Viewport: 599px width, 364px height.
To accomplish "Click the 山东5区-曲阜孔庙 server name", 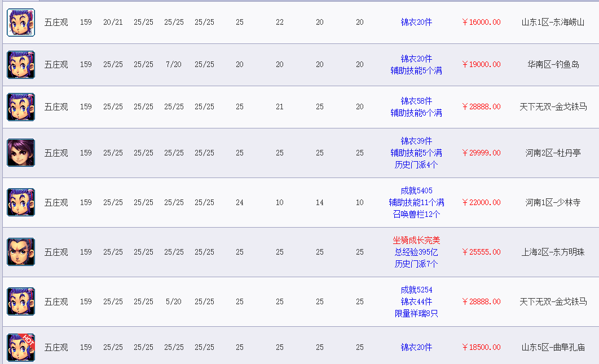I will tap(553, 348).
